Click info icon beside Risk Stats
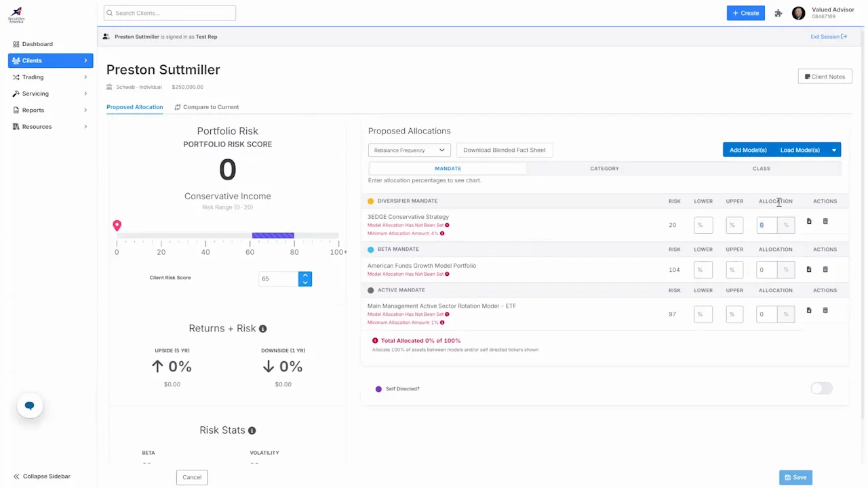Viewport: 868px width, 488px height. click(x=252, y=430)
